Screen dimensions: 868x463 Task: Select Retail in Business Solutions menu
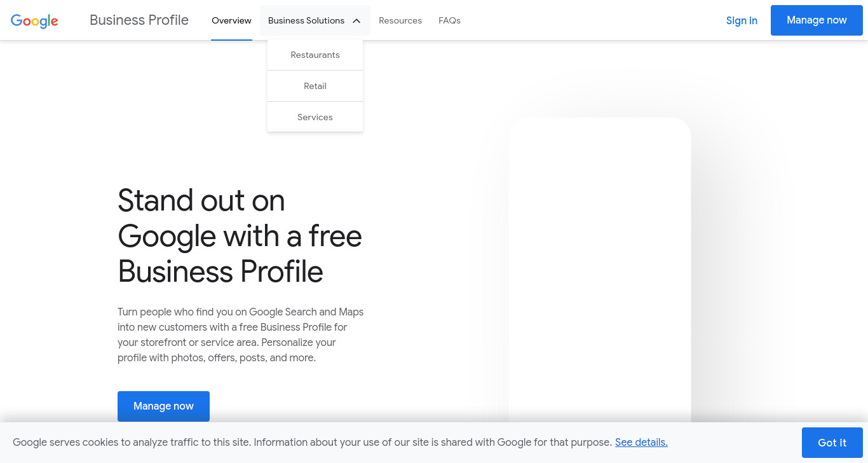click(x=315, y=86)
